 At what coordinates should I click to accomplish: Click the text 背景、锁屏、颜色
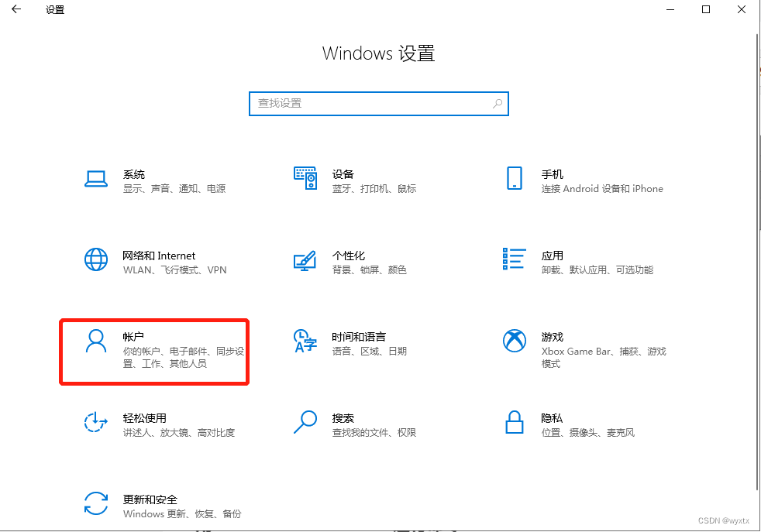(x=370, y=270)
